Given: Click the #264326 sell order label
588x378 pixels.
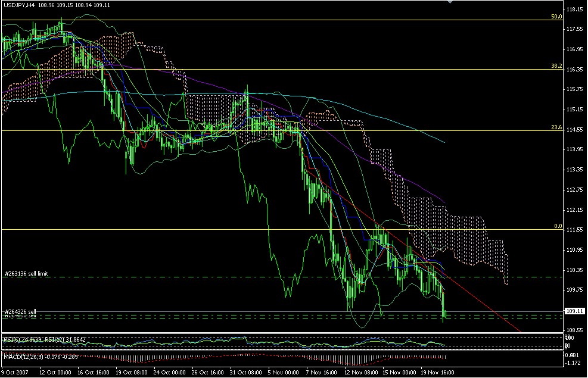Looking at the screenshot, I should coord(21,312).
